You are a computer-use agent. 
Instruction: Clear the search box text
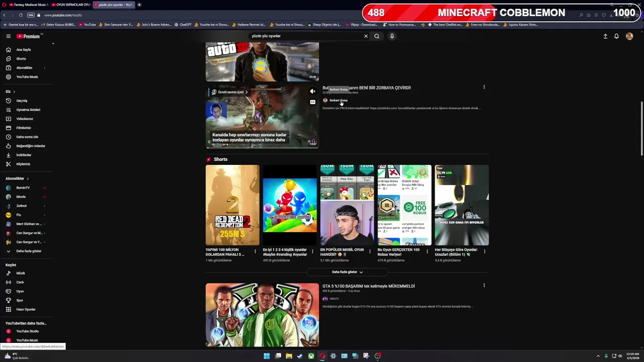pos(366,36)
